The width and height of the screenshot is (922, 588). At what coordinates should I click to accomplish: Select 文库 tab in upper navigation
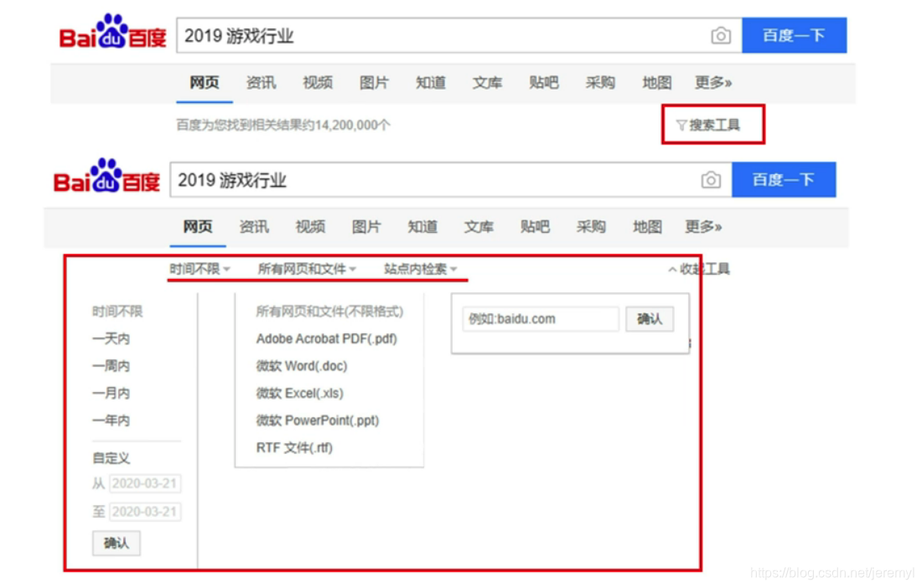487,83
